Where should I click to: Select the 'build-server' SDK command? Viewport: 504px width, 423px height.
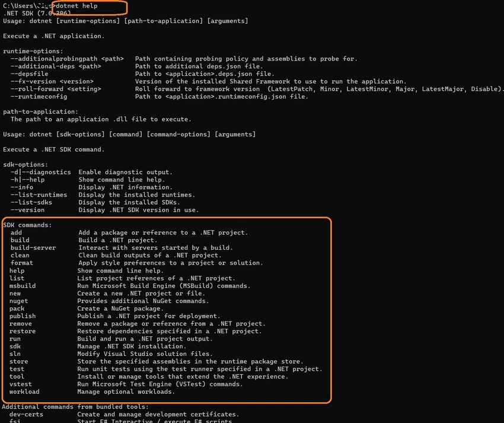click(x=33, y=247)
